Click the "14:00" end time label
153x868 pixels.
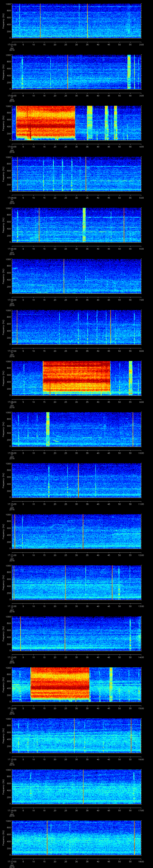(x=141, y=657)
